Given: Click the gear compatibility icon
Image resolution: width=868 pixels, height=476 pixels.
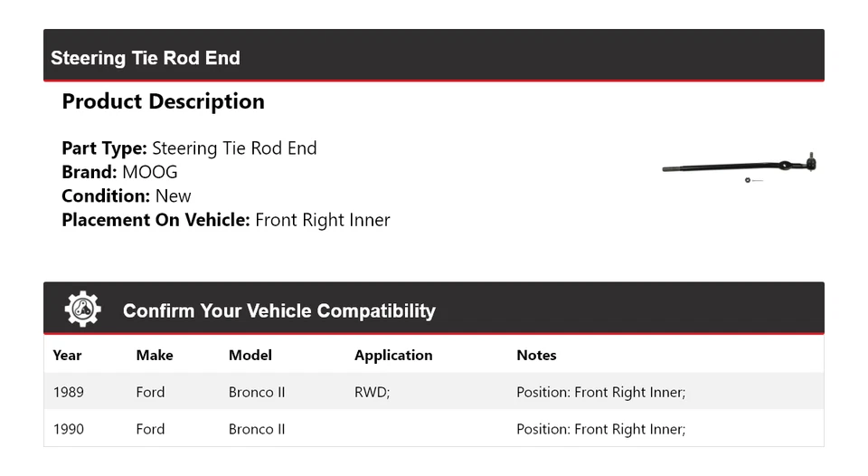Looking at the screenshot, I should (x=82, y=309).
